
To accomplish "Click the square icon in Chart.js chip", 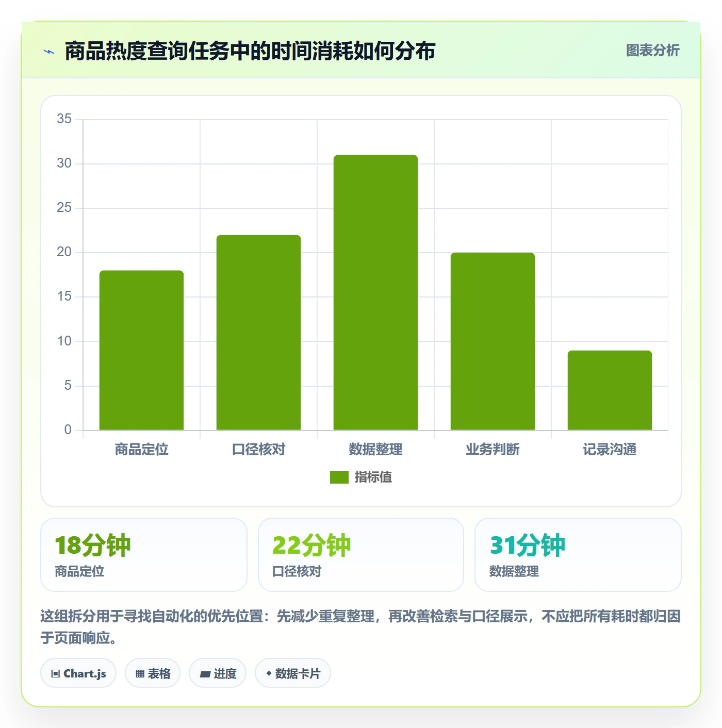I will click(56, 673).
